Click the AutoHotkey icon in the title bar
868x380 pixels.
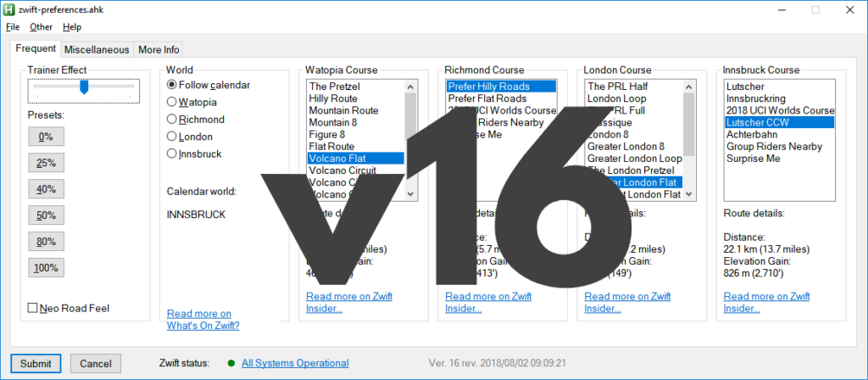click(x=9, y=10)
